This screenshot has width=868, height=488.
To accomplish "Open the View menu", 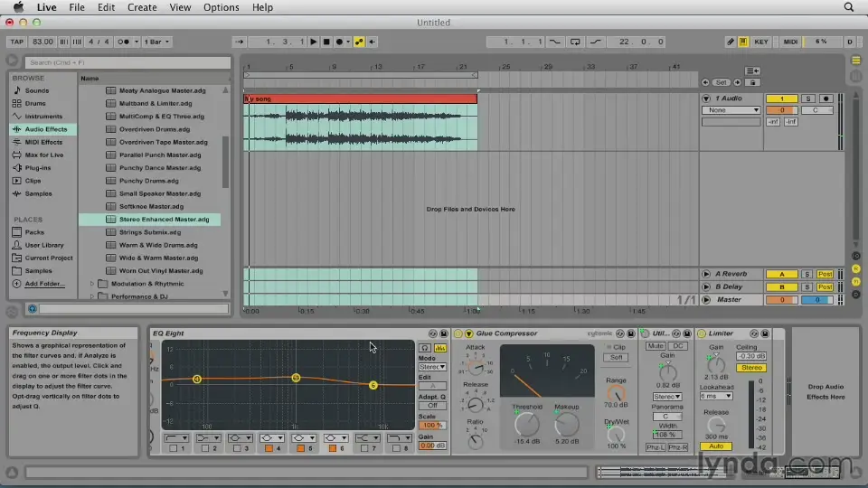I will click(x=180, y=7).
